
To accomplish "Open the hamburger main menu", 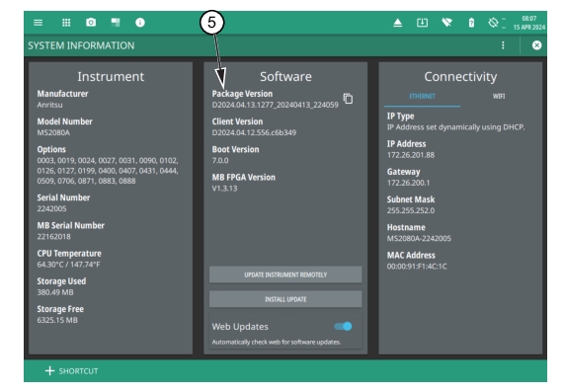I will point(38,23).
